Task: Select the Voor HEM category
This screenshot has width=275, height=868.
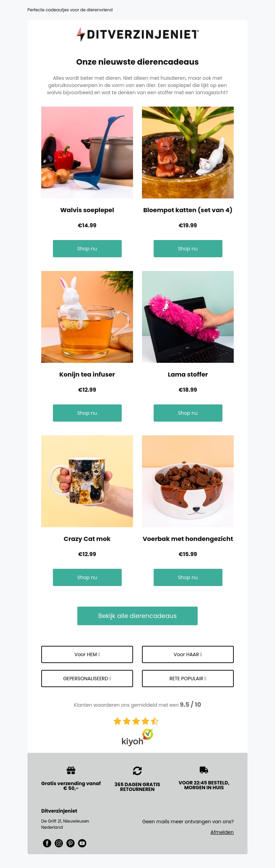Action: tap(87, 654)
